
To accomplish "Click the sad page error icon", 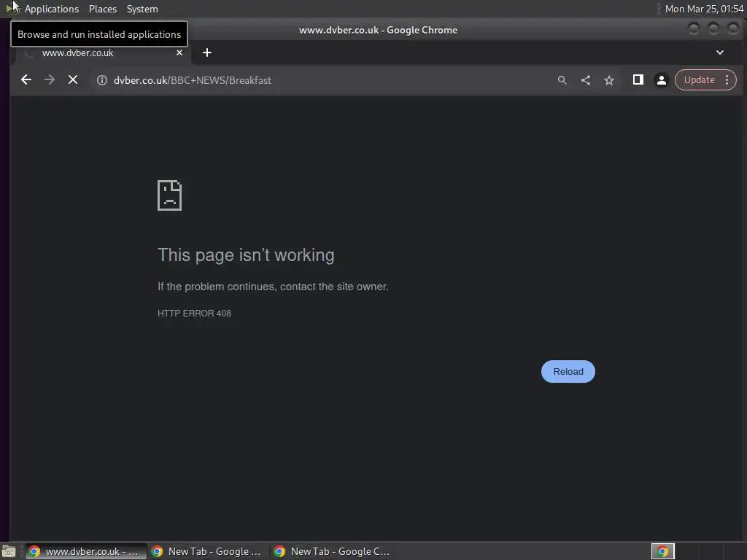I will 169,195.
